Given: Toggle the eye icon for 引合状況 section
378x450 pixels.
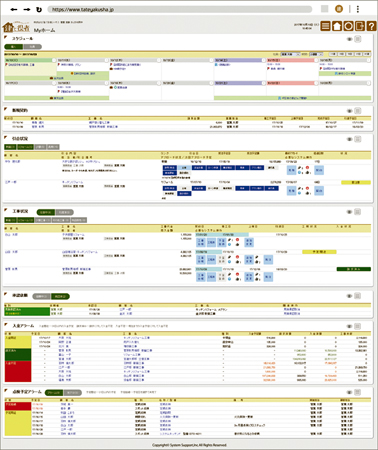Looking at the screenshot, I should pos(349,139).
